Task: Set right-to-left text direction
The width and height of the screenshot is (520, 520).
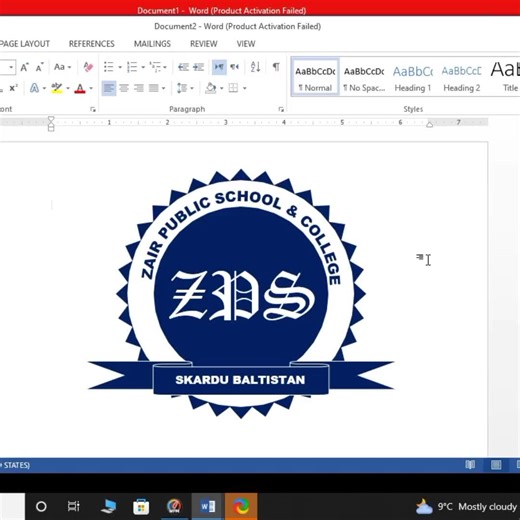Action: pos(235,67)
